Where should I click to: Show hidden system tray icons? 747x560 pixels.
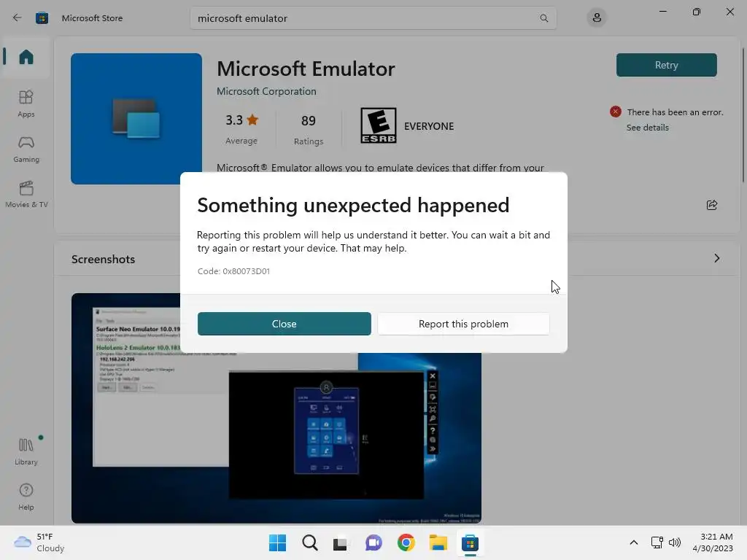pos(634,542)
